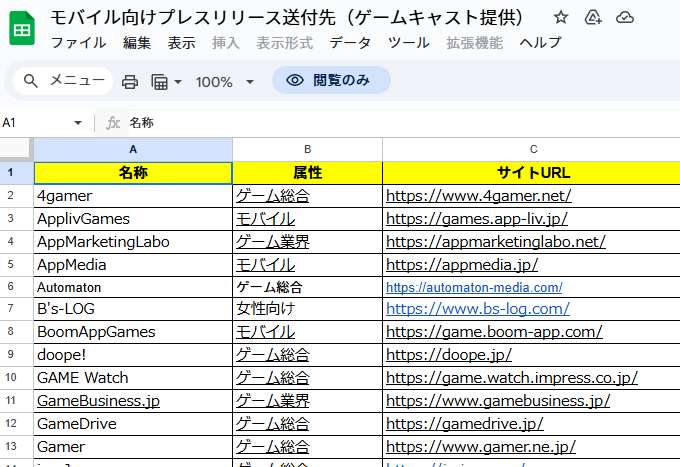680x467 pixels.
Task: Open the automaton-media.com link
Action: click(x=474, y=287)
